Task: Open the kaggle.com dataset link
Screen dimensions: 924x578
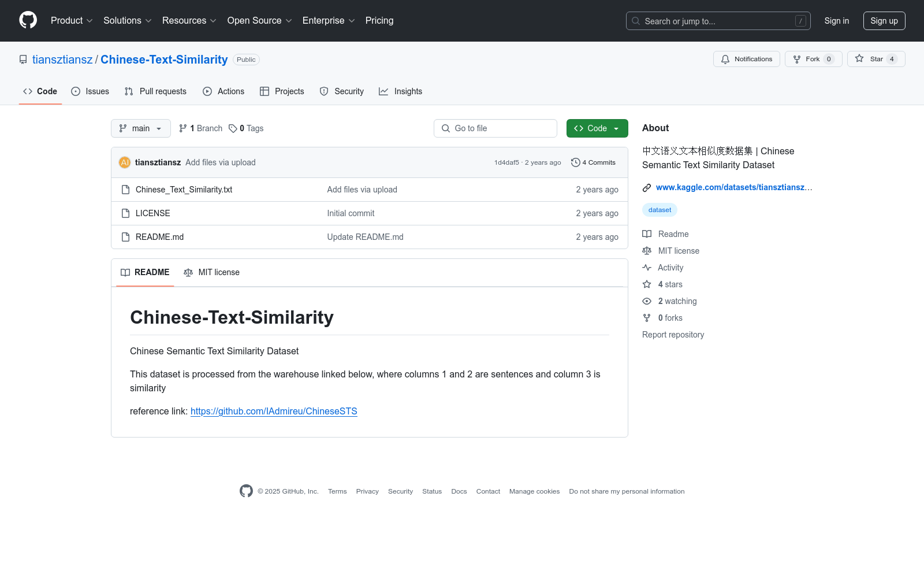Action: (734, 187)
